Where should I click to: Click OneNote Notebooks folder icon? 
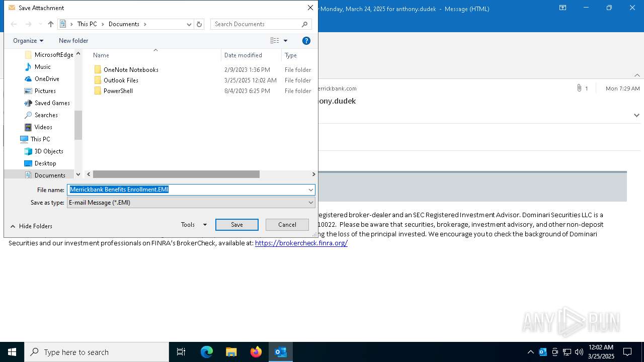tap(98, 70)
